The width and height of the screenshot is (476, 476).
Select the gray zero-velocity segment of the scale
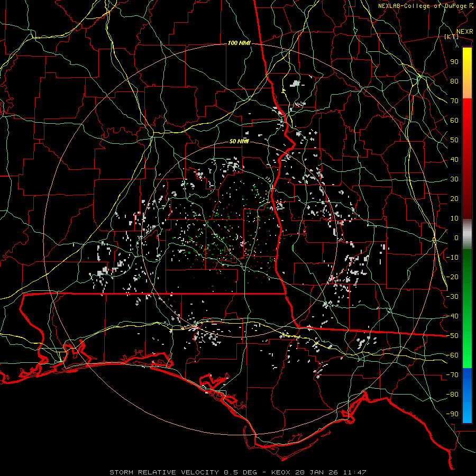pyautogui.click(x=467, y=234)
